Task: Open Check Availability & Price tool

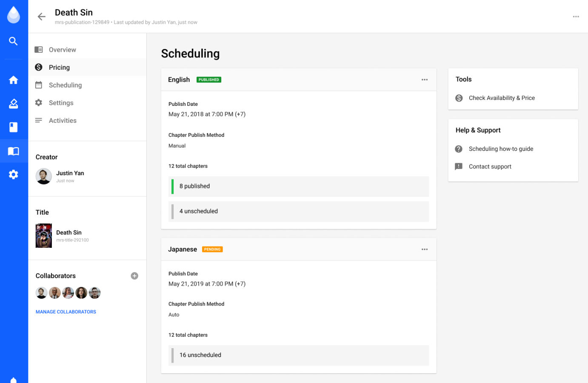Action: [502, 98]
